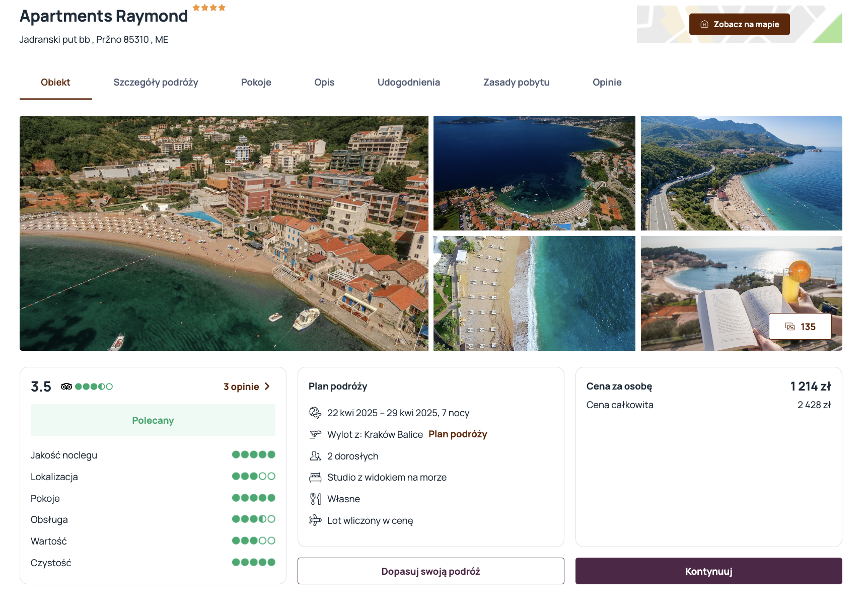Click the Plan podróży link
The image size is (866, 616).
[458, 434]
